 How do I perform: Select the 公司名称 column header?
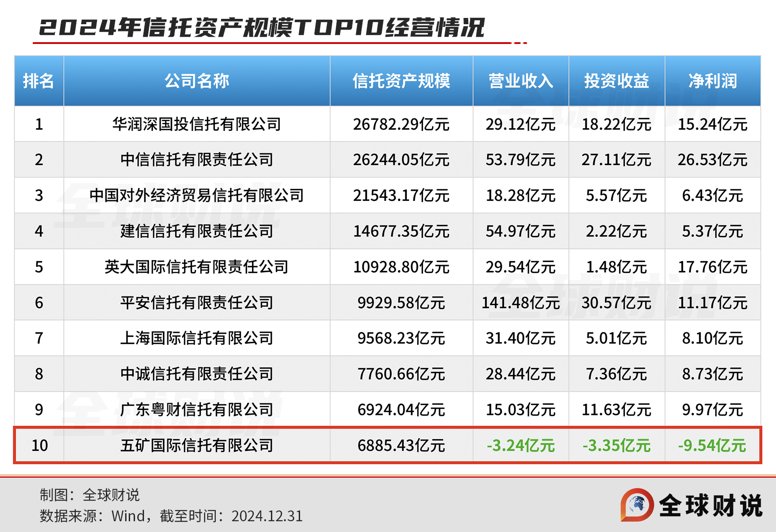coord(196,81)
